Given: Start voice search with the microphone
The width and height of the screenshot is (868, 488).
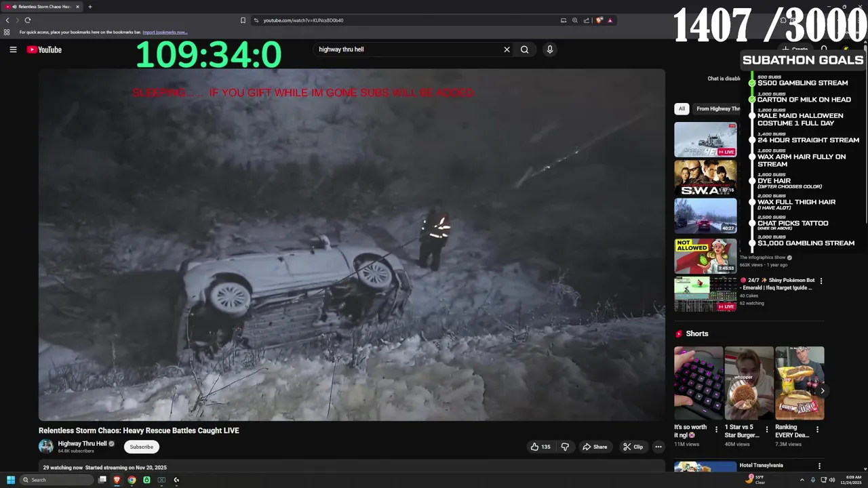Looking at the screenshot, I should (x=550, y=49).
